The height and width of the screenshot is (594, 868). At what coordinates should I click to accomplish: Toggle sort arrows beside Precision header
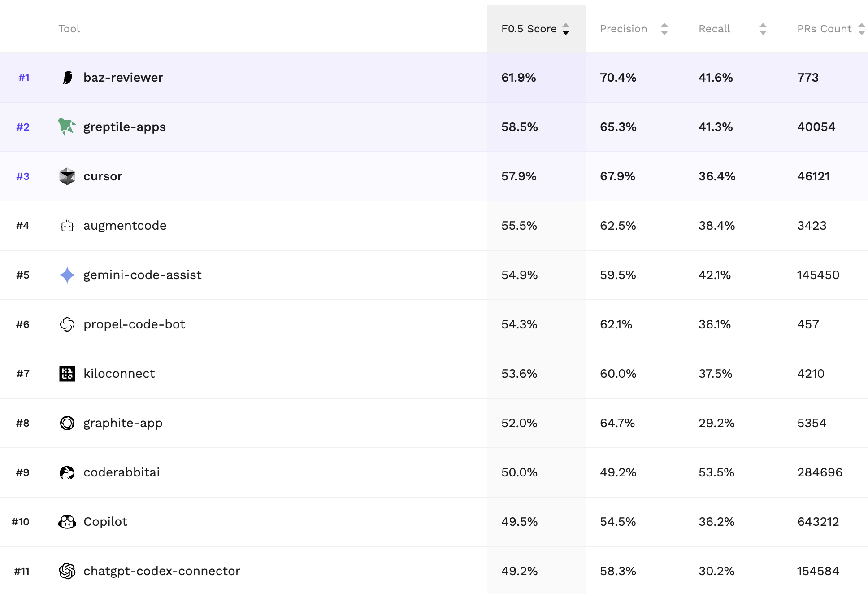click(664, 29)
